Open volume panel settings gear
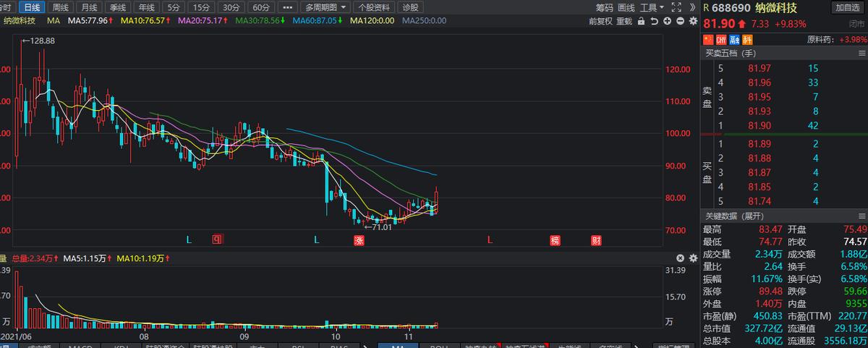 (692, 258)
